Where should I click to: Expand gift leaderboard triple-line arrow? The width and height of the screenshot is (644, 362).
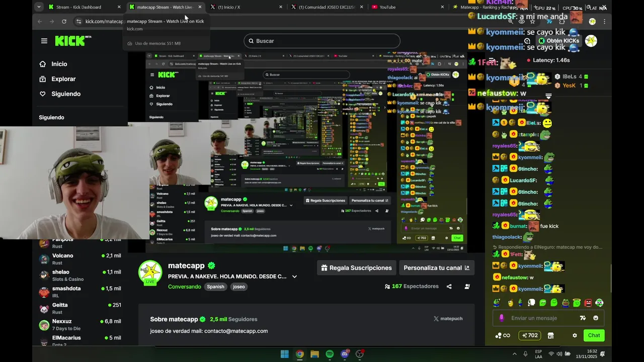click(x=548, y=96)
